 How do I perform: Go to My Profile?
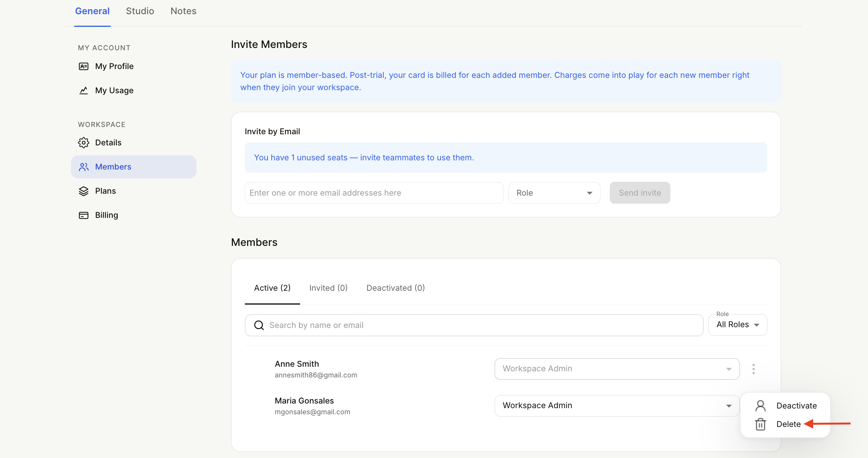(x=114, y=66)
